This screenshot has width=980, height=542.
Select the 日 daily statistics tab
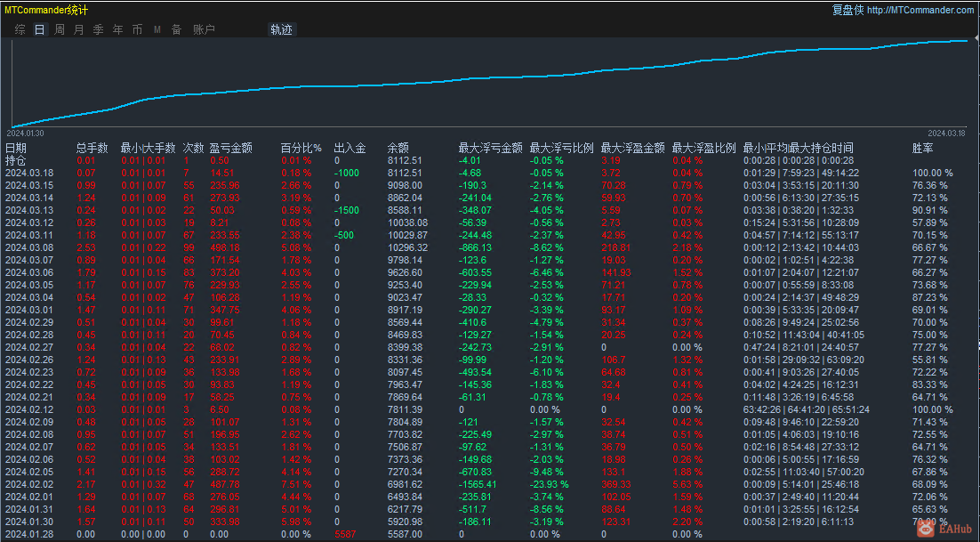click(x=39, y=29)
